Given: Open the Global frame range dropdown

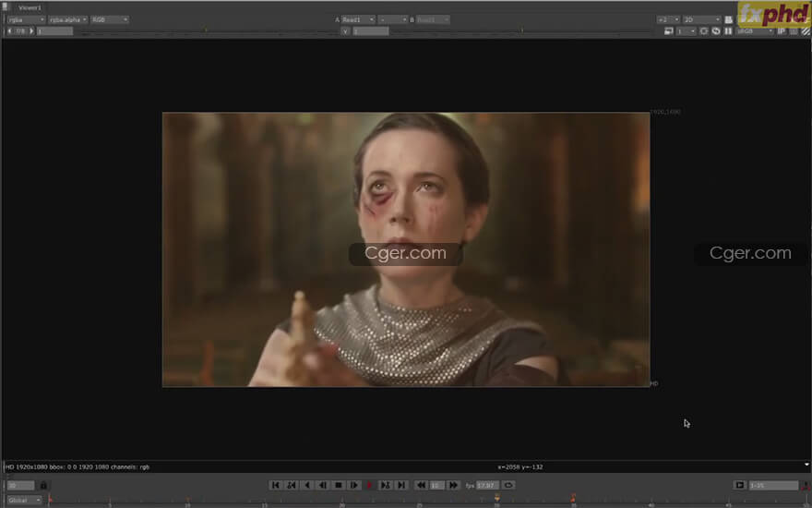Looking at the screenshot, I should click(x=24, y=501).
